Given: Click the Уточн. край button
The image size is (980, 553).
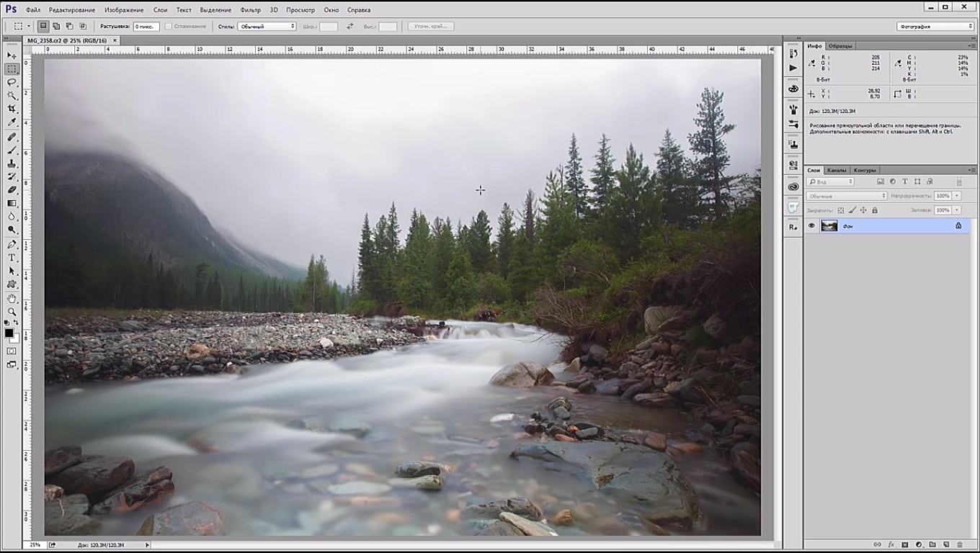Looking at the screenshot, I should point(431,27).
